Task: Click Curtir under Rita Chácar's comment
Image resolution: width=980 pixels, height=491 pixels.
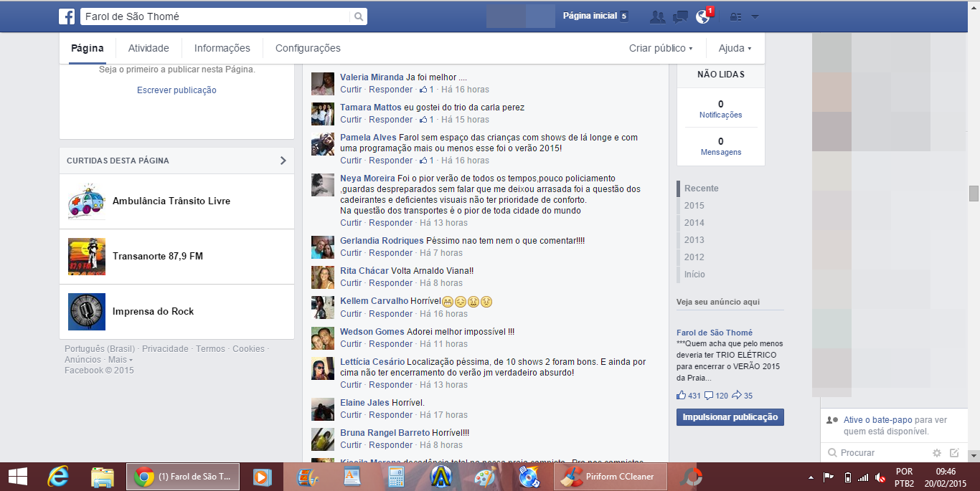Action: tap(351, 283)
